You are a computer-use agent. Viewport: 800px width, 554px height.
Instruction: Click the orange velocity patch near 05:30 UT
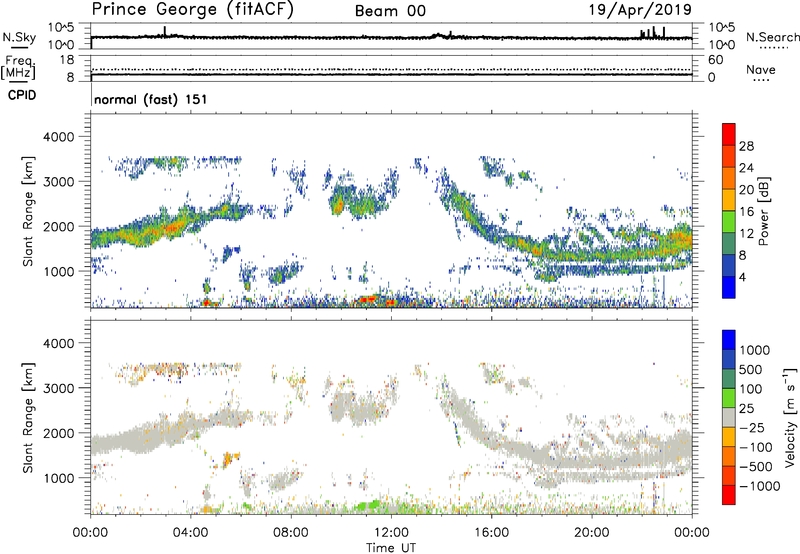230,458
